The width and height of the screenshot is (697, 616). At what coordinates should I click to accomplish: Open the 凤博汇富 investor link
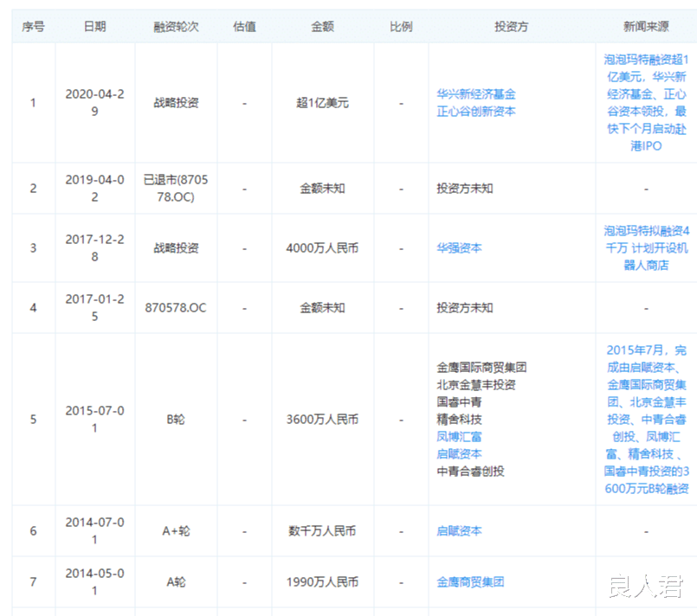[x=460, y=438]
